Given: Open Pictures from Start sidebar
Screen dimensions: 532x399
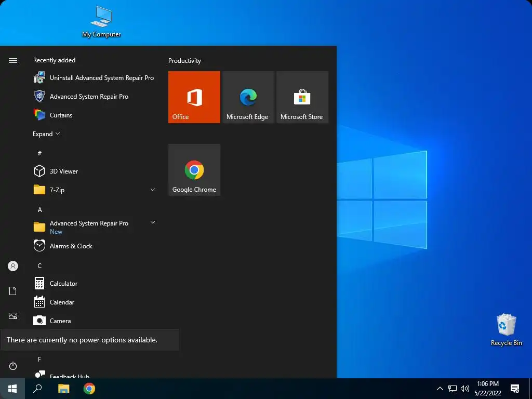Looking at the screenshot, I should [x=13, y=316].
